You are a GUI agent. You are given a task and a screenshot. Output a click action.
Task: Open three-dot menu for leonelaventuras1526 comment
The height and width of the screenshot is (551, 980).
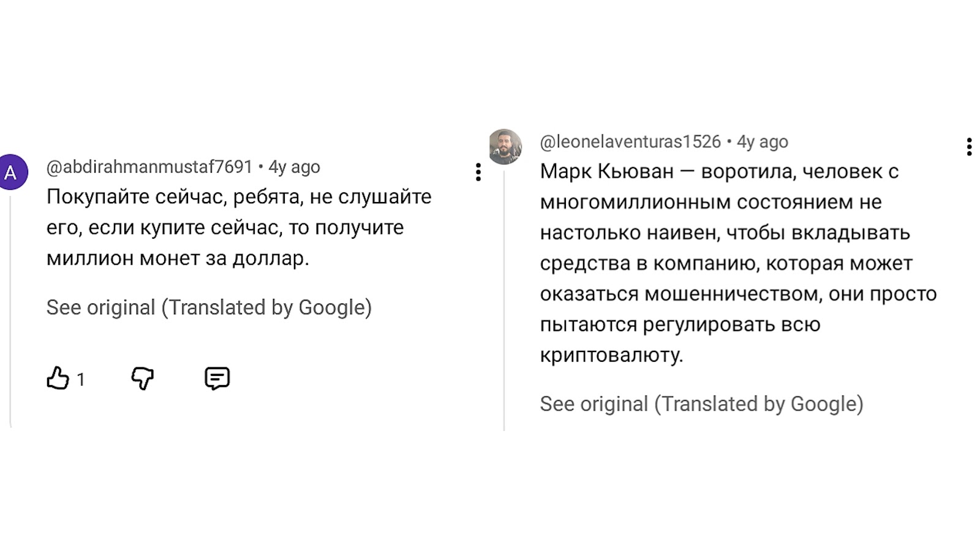(x=969, y=147)
